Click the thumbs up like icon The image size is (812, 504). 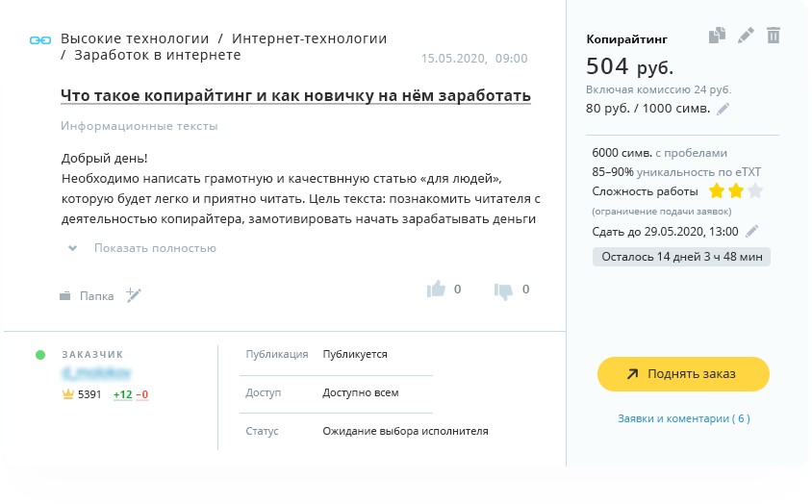436,290
